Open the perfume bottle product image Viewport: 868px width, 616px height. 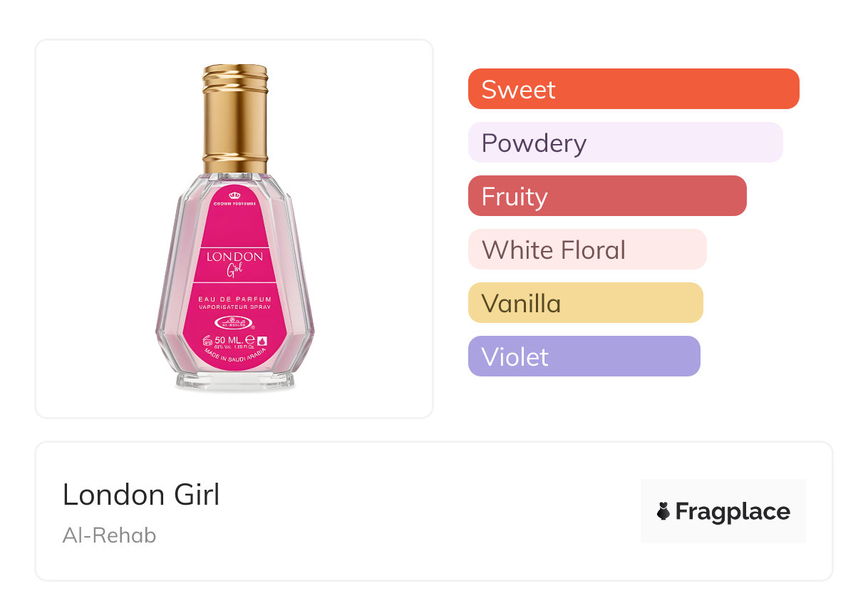[234, 228]
